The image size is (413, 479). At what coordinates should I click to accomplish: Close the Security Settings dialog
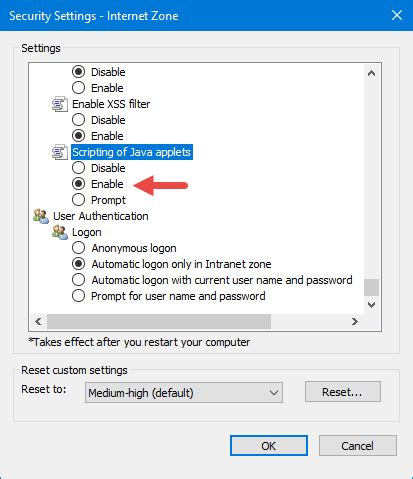point(397,15)
